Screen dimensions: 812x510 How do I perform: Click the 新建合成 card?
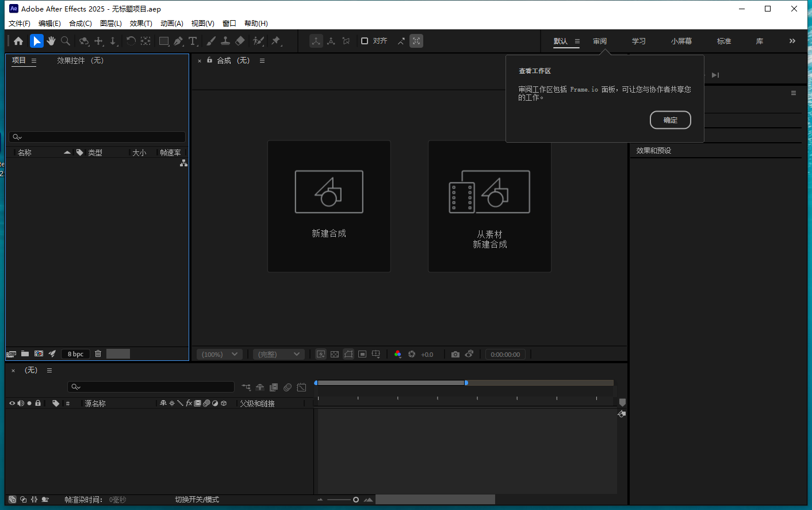pos(329,207)
